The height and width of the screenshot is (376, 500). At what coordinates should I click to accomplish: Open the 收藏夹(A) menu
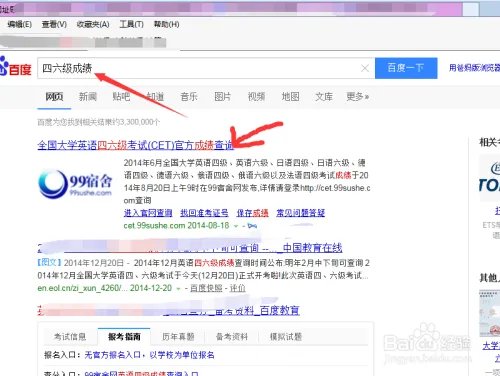pyautogui.click(x=93, y=24)
